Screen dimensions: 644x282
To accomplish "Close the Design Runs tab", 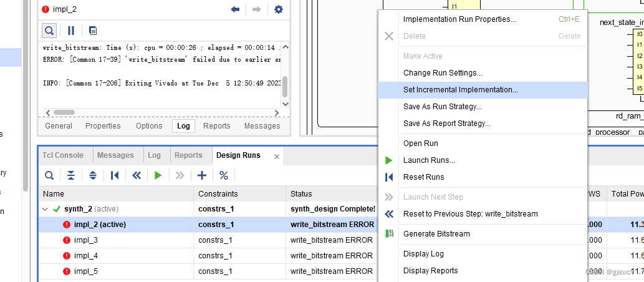I will pyautogui.click(x=276, y=156).
